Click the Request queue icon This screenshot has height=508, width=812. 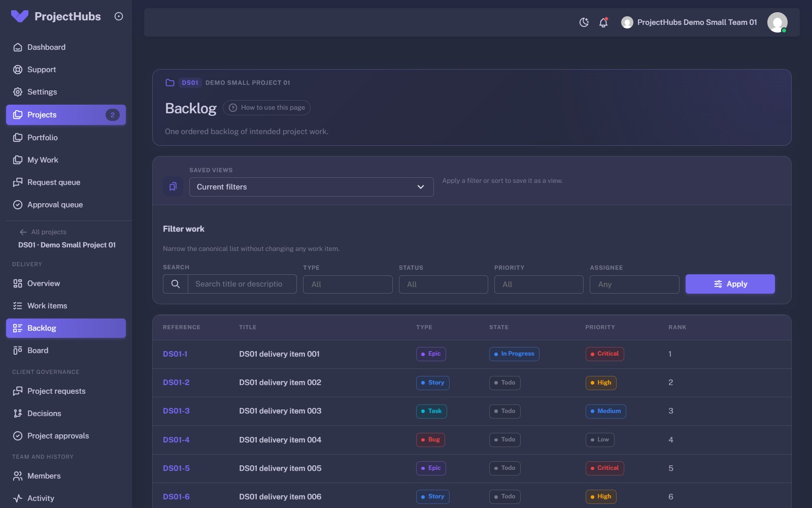point(18,182)
